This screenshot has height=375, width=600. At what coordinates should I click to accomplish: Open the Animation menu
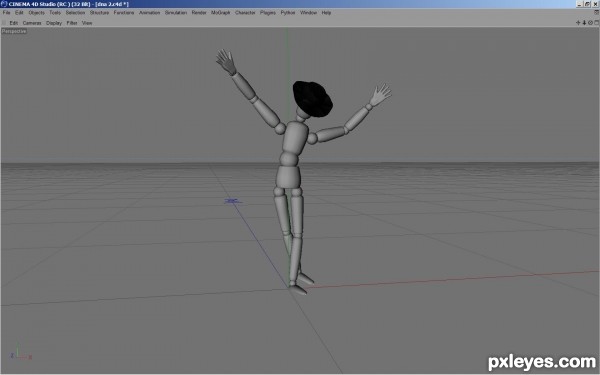coord(150,13)
